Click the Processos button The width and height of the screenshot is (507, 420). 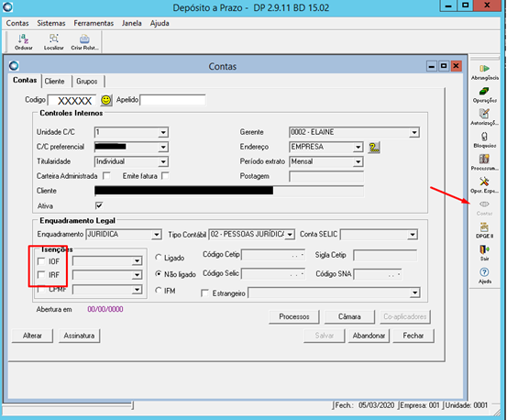294,316
